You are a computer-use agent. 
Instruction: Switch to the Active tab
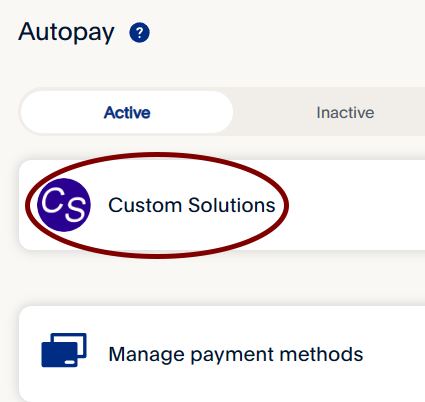point(127,112)
